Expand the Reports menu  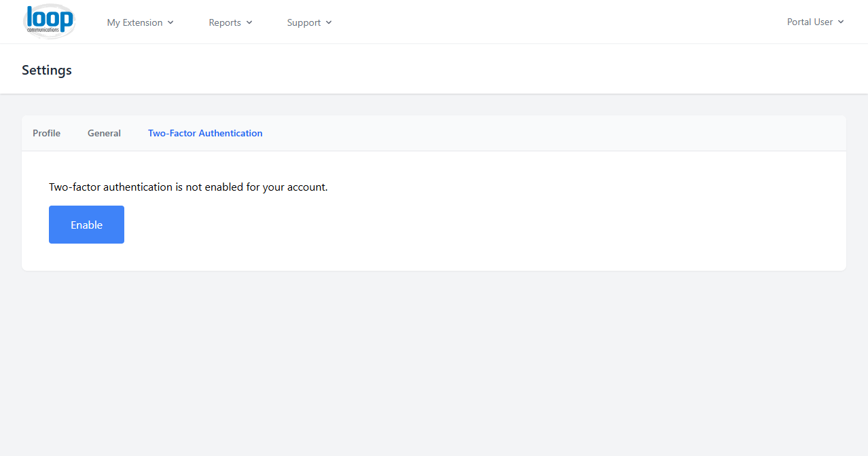[231, 22]
